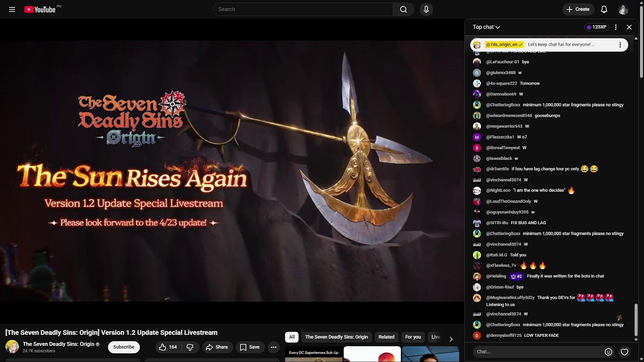Click 'Let's keep chat fun for everyone!' message

pos(561,45)
